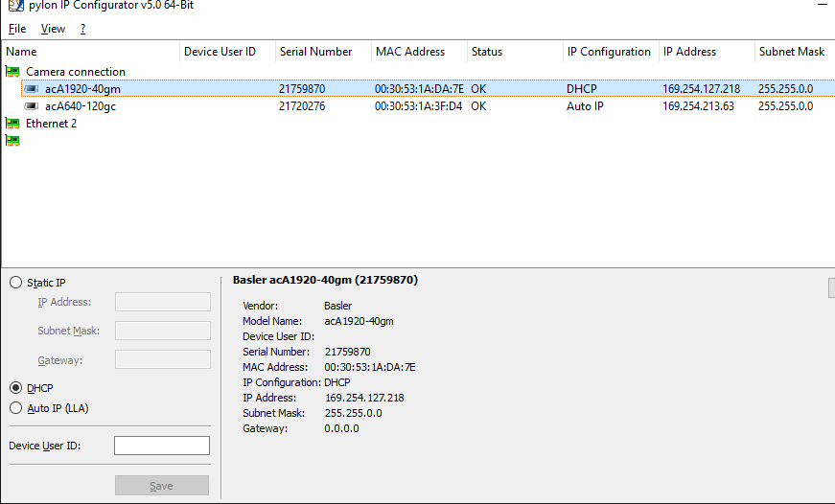Click serial number 21759870 in the table

tap(302, 89)
